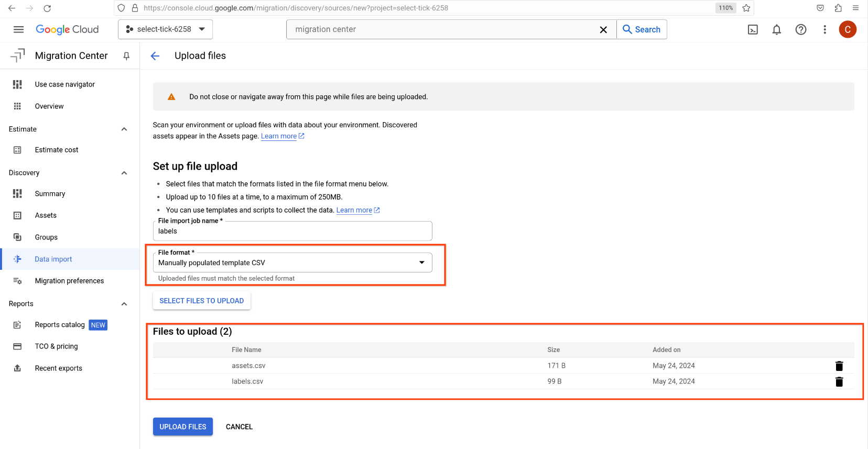Image resolution: width=868 pixels, height=449 pixels.
Task: Clear the search box with X
Action: tap(603, 30)
